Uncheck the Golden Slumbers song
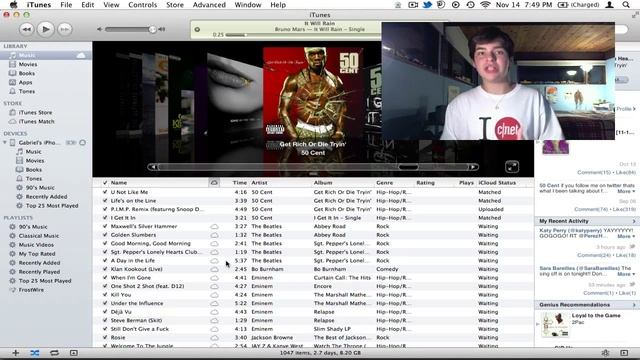The image size is (640, 360). tap(105, 235)
